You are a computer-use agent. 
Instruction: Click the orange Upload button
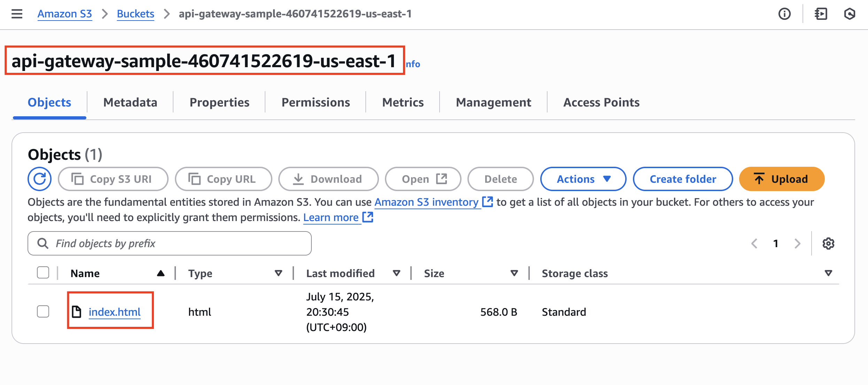click(782, 179)
